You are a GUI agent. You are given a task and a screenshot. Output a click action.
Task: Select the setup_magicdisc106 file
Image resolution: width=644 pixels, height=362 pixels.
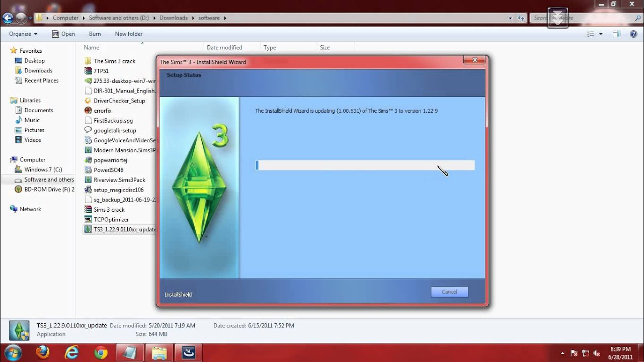pos(119,190)
